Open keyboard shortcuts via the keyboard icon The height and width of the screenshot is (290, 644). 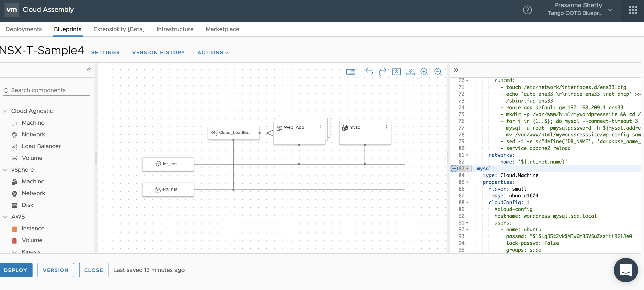point(351,72)
